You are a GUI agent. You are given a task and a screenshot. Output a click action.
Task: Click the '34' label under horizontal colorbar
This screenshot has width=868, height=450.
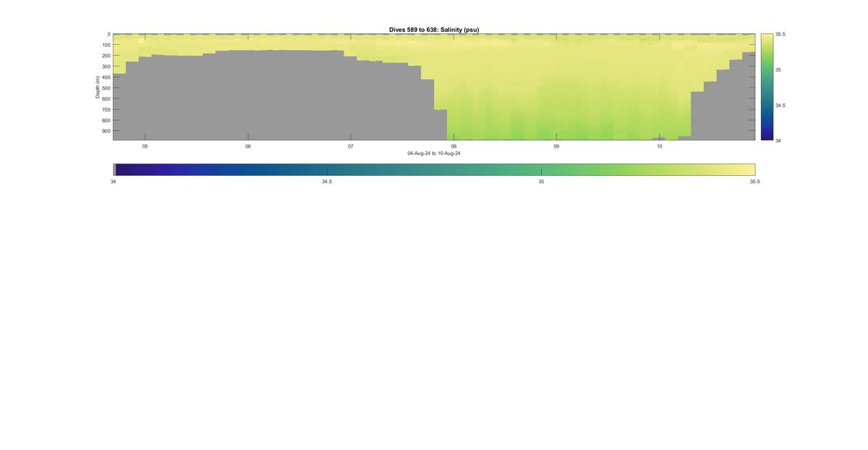pyautogui.click(x=113, y=182)
